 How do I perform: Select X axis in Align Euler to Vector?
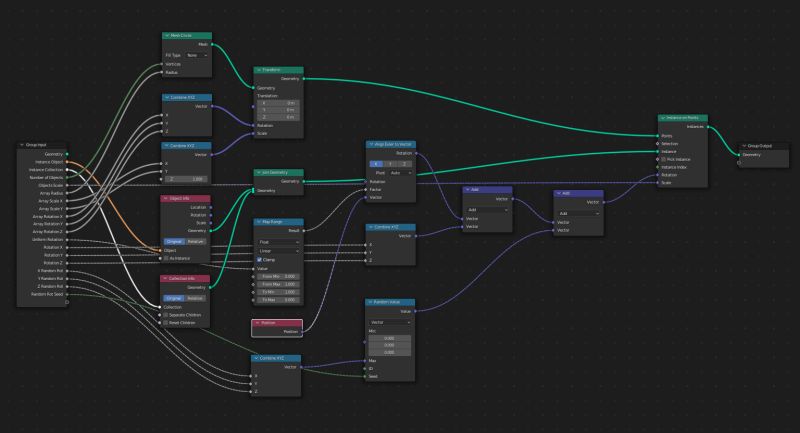tap(376, 164)
